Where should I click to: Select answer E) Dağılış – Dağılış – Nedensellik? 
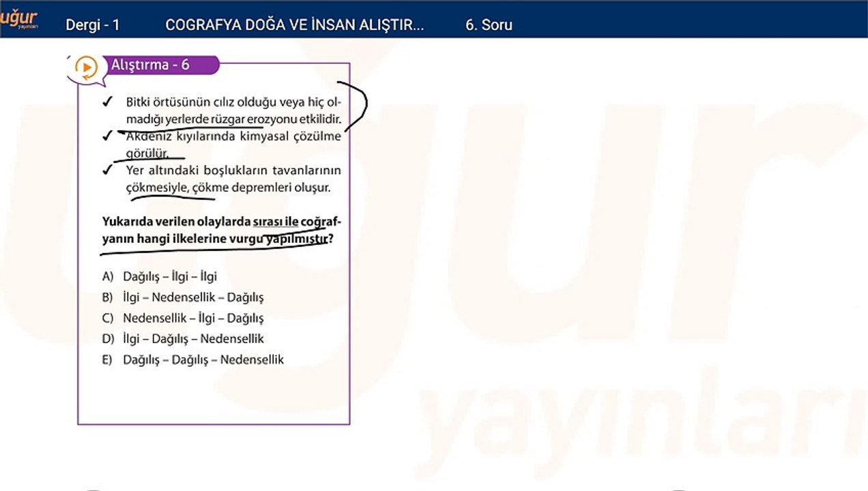[x=193, y=359]
